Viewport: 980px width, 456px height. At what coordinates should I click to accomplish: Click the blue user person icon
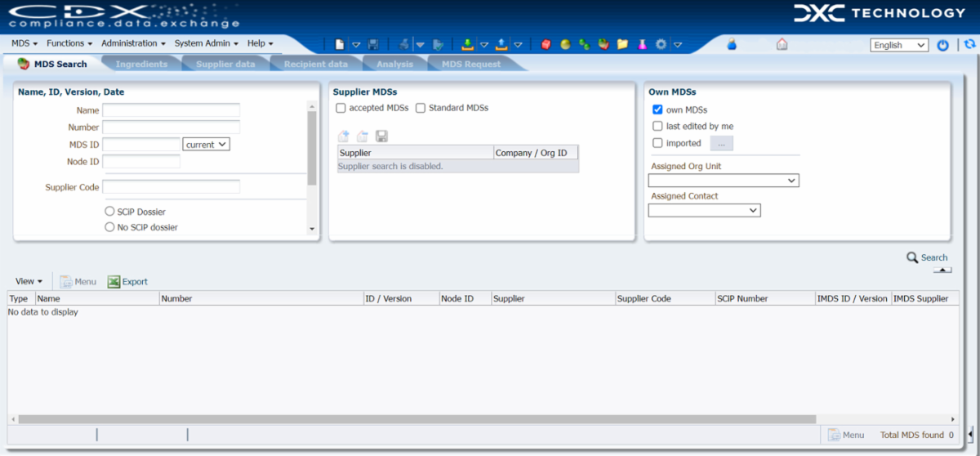click(732, 44)
